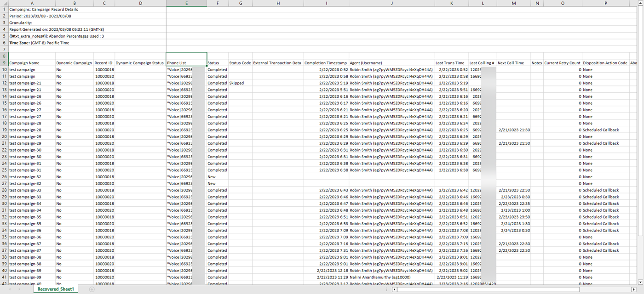The width and height of the screenshot is (644, 294).
Task: Select the 'Report Generated on' cell
Action: coord(57,29)
